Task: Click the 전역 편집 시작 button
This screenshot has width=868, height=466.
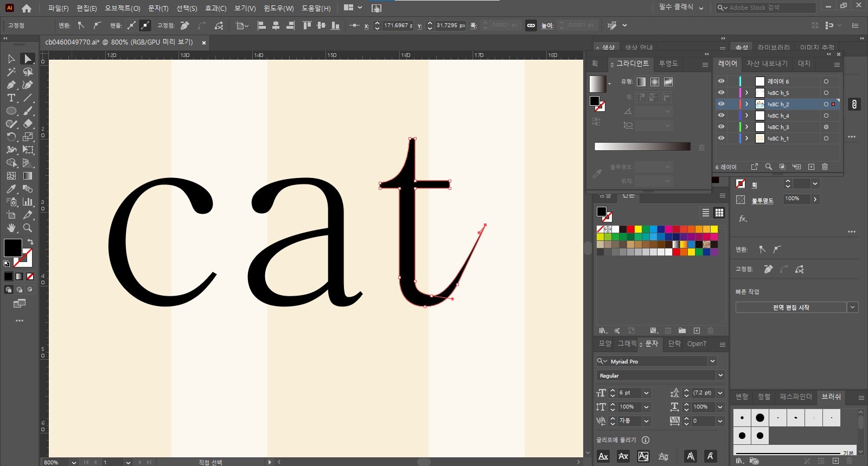Action: point(790,308)
